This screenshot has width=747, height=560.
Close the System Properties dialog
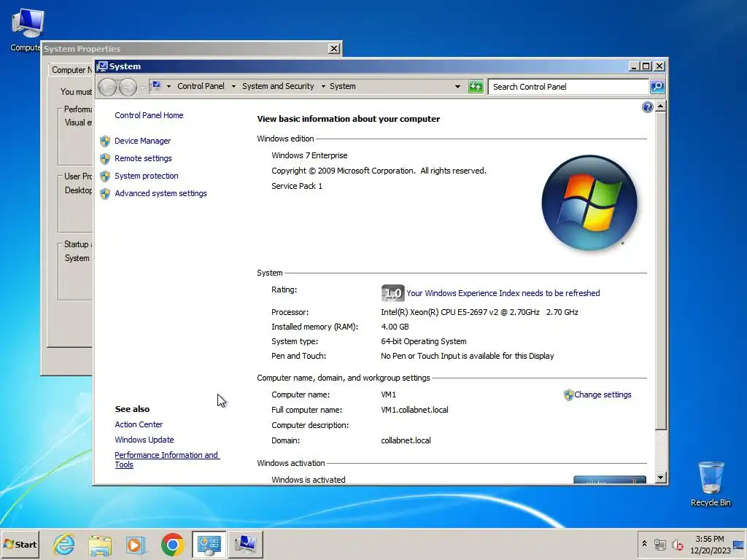click(x=334, y=49)
